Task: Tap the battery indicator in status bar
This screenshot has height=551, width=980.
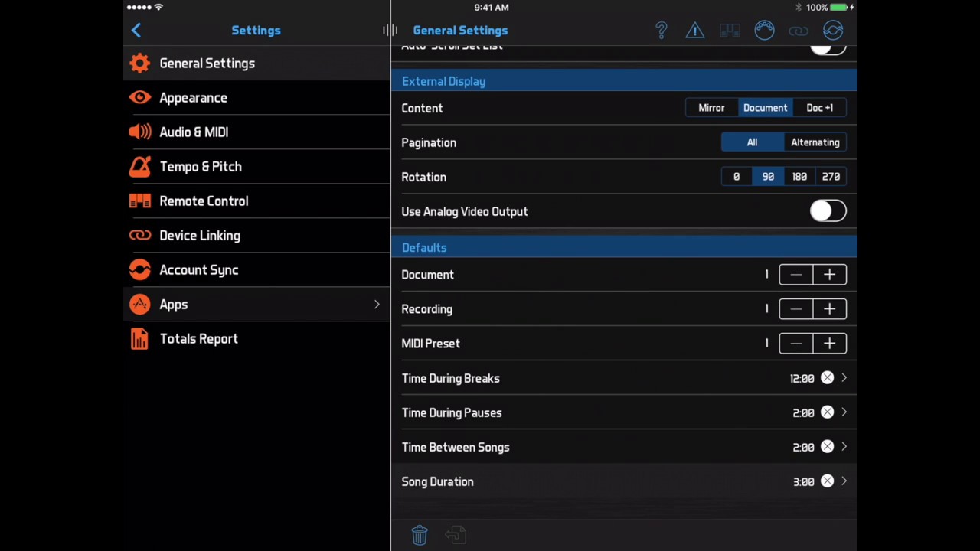Action: point(840,8)
